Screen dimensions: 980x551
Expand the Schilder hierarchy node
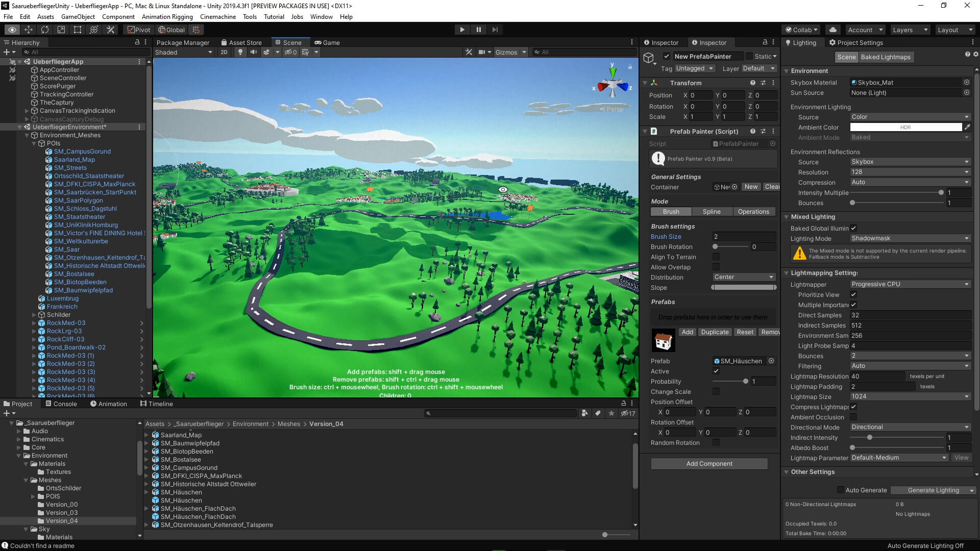click(34, 315)
